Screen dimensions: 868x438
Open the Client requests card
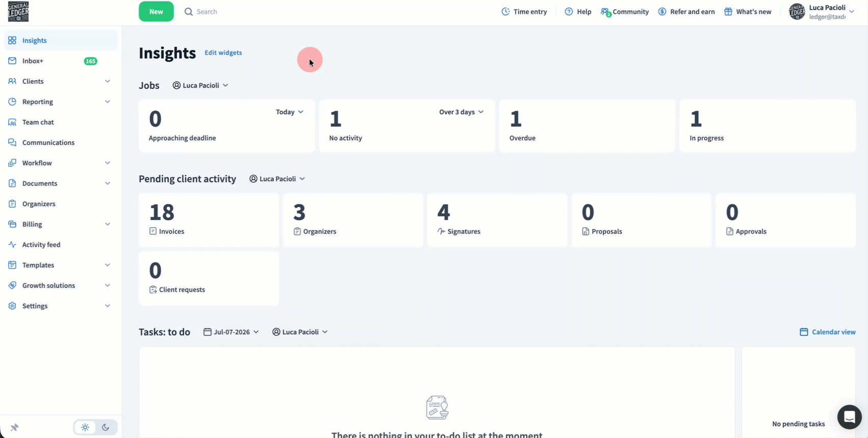(209, 278)
